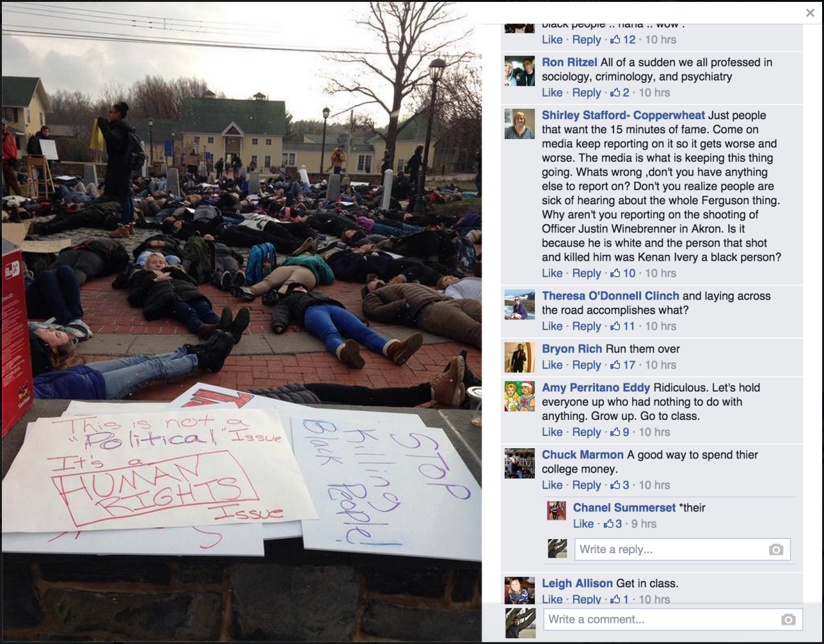Open Shirley Stafford-Copperwheat's profile picture
Screen dimensions: 824x644
[x=520, y=124]
